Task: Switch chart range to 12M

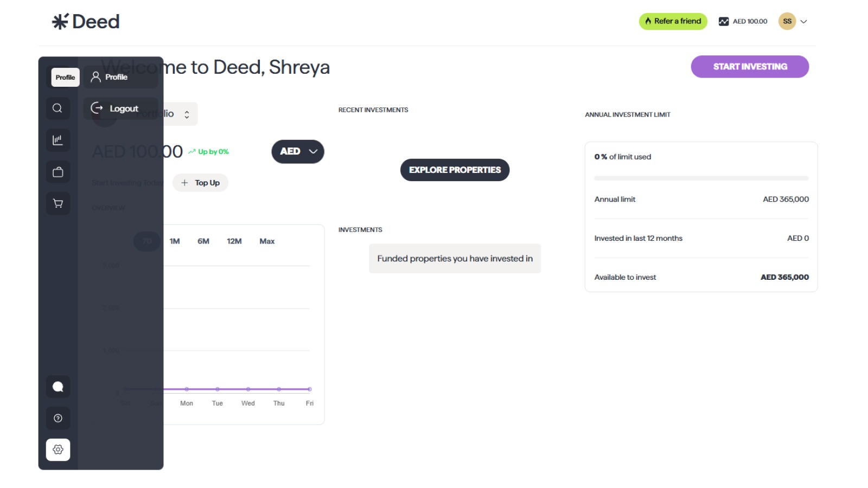Action: point(234,241)
